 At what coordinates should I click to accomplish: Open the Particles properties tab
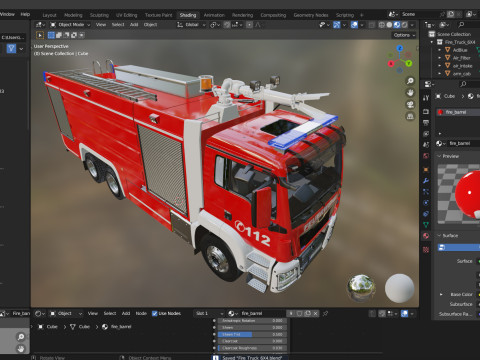tap(426, 192)
